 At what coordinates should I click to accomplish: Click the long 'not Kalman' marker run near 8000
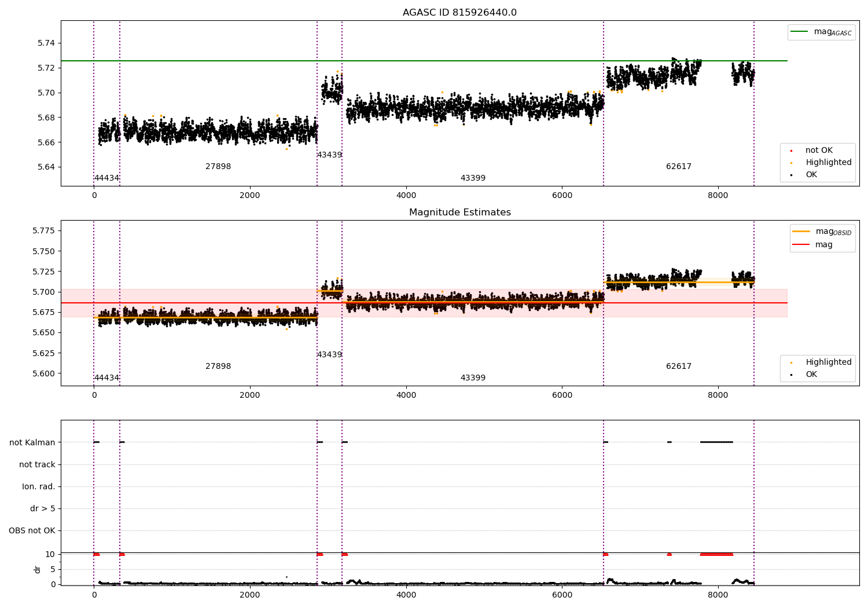[716, 442]
